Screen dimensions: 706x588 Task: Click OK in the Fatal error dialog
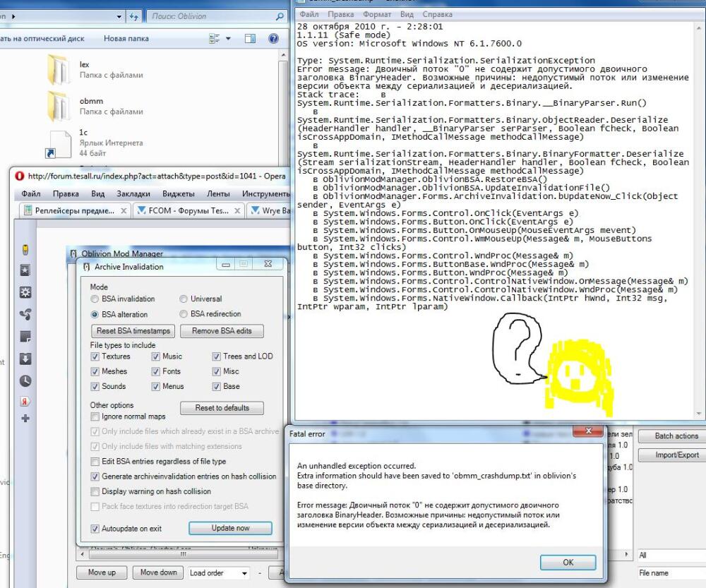[x=568, y=563]
